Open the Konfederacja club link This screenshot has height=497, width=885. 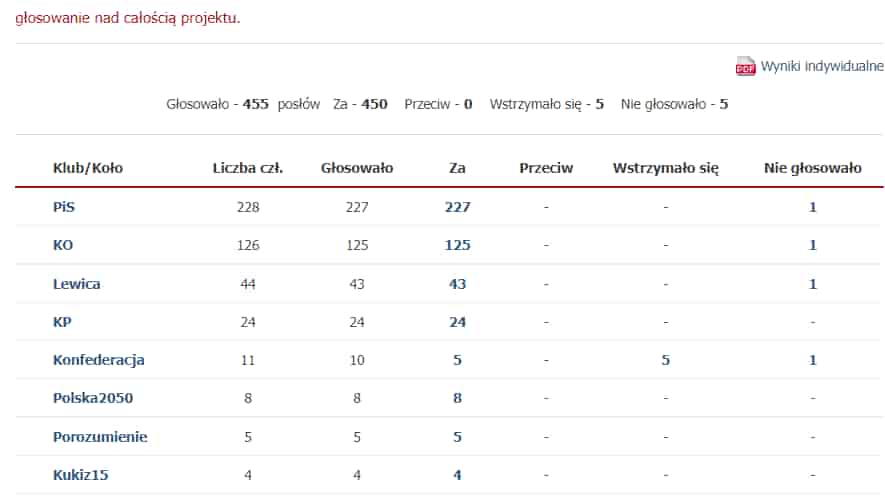click(x=99, y=360)
